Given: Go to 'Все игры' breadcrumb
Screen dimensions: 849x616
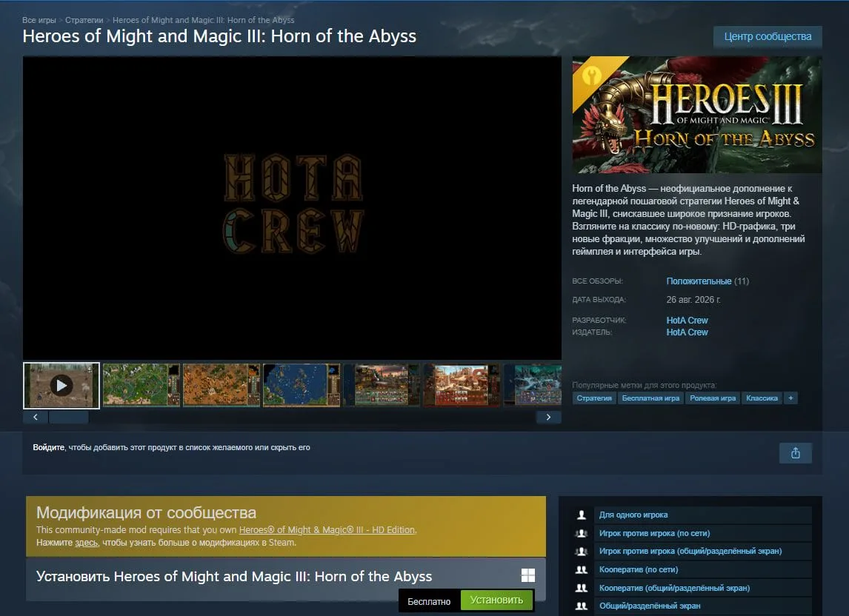Looking at the screenshot, I should click(39, 20).
